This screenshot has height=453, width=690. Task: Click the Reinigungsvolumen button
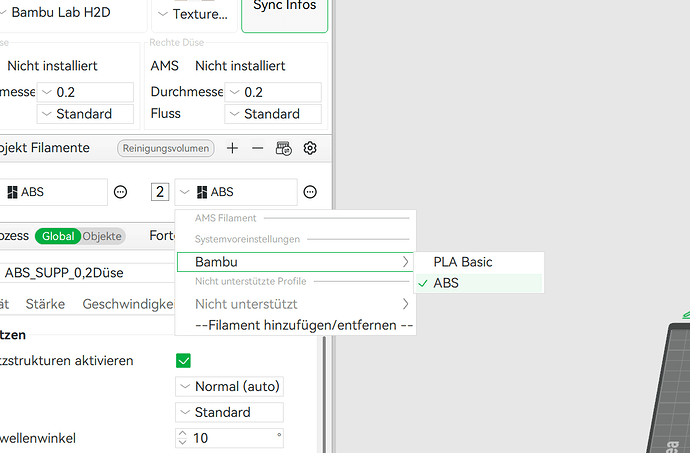[166, 148]
